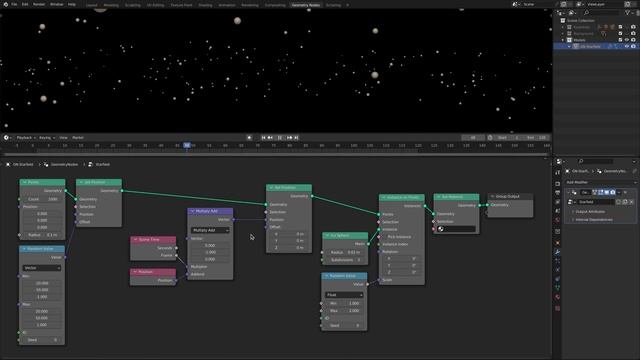This screenshot has height=360, width=640.
Task: Click the outliner search field
Action: pos(602,13)
